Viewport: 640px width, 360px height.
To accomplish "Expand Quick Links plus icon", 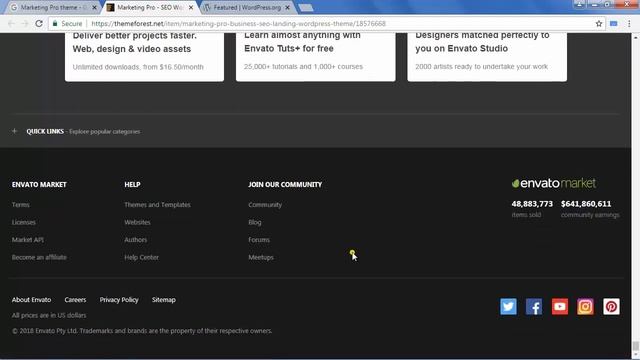I will 14,131.
